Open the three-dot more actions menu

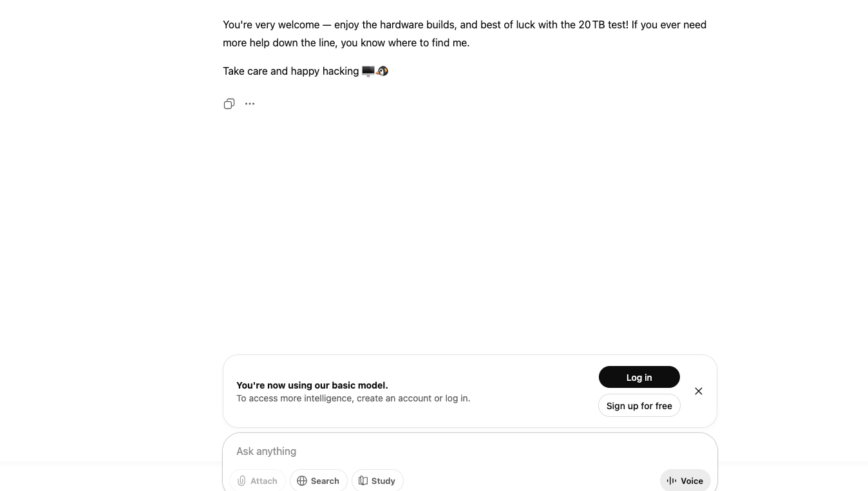tap(250, 104)
